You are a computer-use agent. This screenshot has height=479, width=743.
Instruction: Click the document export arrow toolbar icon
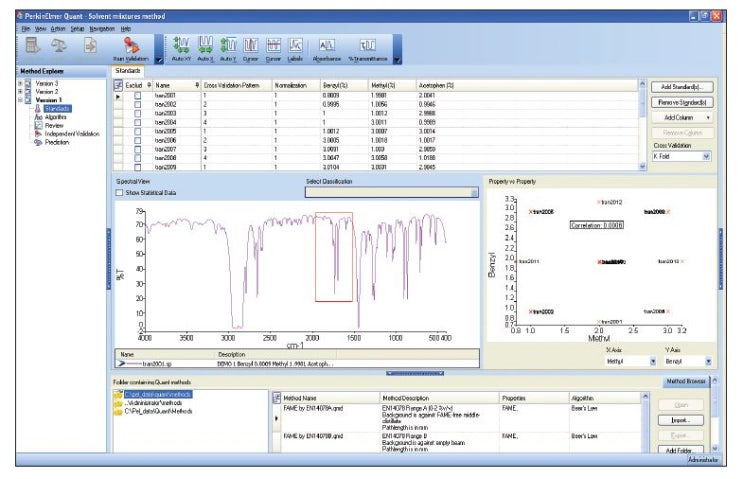[90, 45]
